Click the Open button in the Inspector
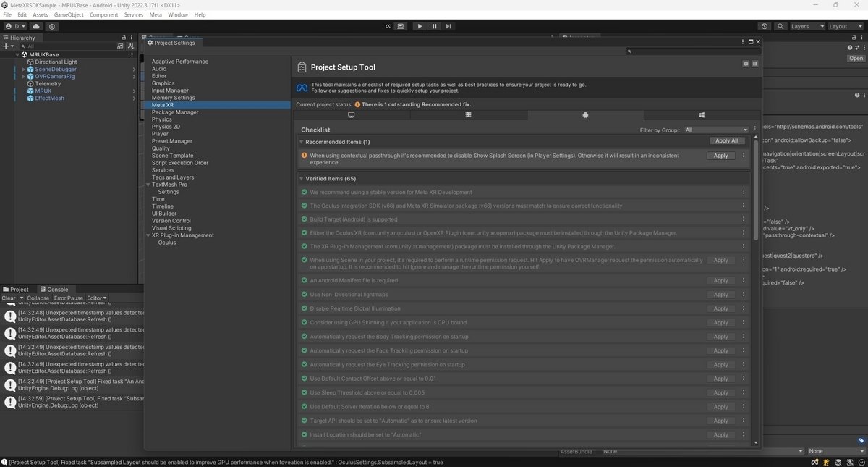This screenshot has width=868, height=467. point(856,59)
